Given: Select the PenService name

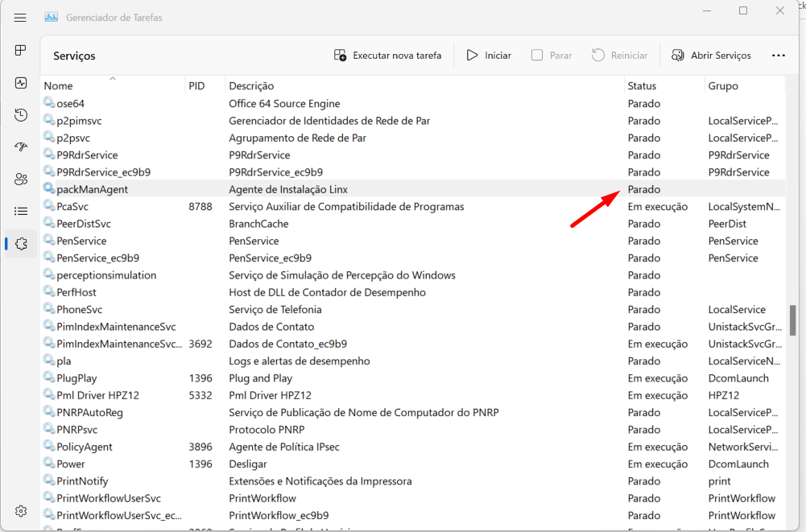Looking at the screenshot, I should pos(81,241).
